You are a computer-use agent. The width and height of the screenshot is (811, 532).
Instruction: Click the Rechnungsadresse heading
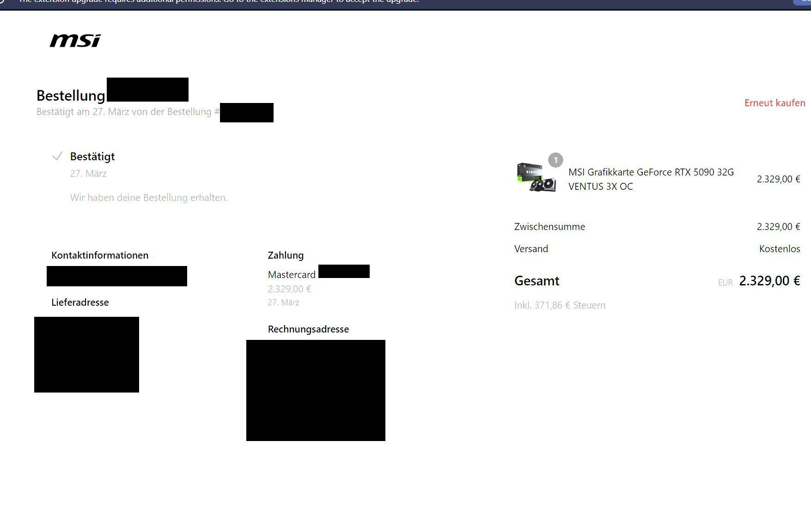click(x=308, y=329)
